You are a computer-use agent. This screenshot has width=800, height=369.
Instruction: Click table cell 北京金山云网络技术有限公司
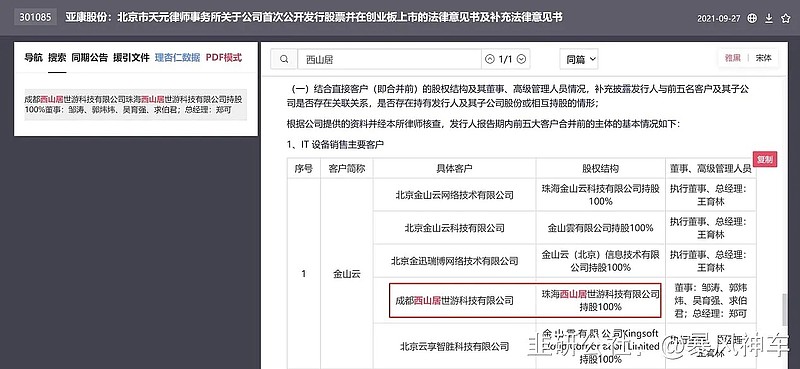pos(454,194)
